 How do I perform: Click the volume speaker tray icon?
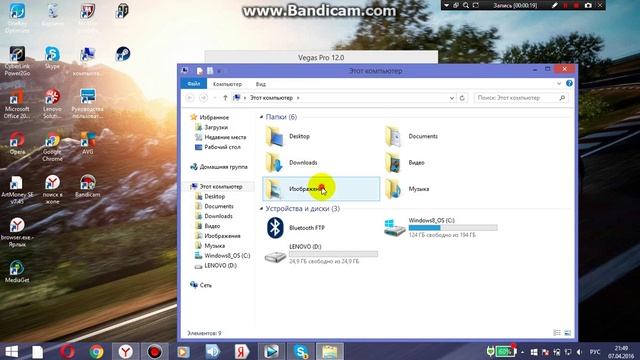point(579,352)
